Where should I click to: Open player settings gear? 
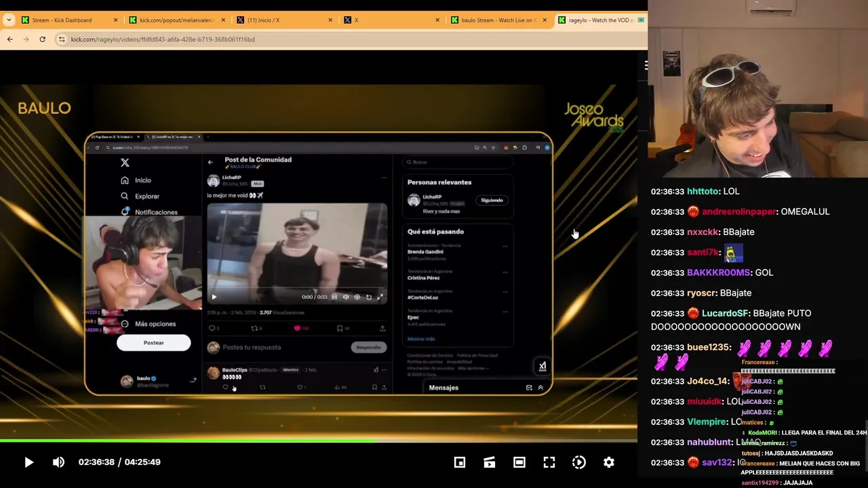click(609, 462)
